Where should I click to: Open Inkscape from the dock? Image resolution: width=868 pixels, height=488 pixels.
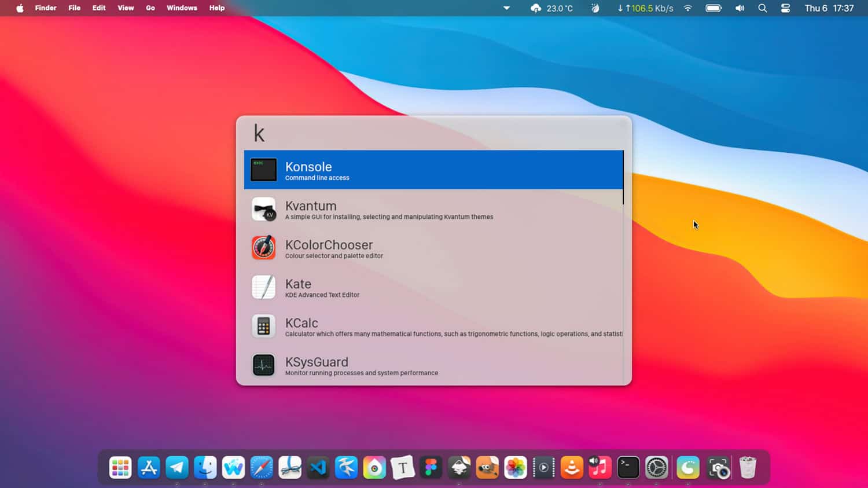[459, 468]
